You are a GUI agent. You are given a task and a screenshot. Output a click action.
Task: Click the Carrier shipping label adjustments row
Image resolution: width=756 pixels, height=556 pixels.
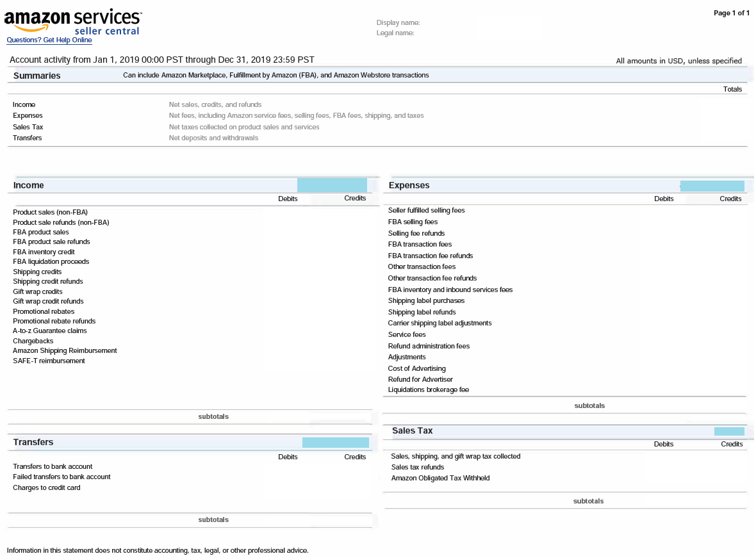pos(440,323)
